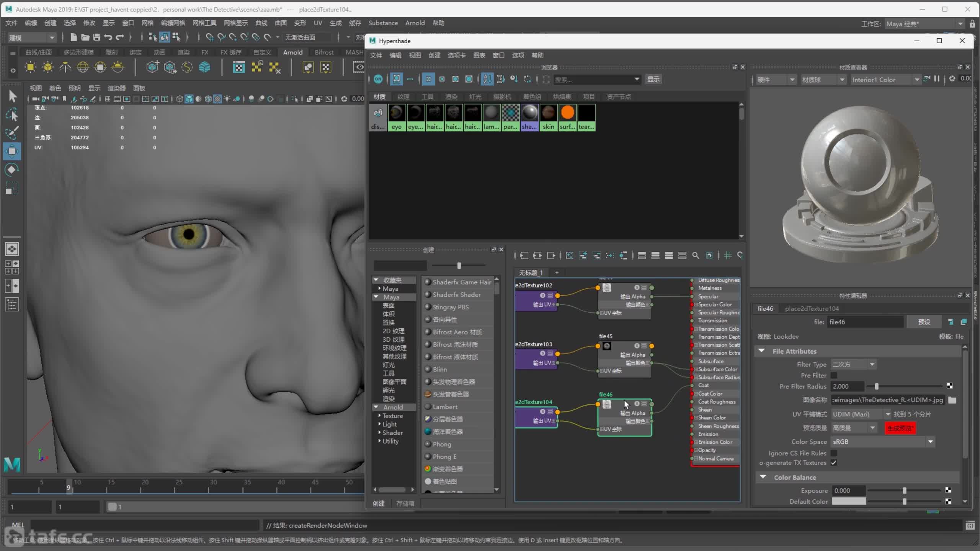Create a Stingray PBS shader
The width and height of the screenshot is (980, 551).
tap(451, 307)
